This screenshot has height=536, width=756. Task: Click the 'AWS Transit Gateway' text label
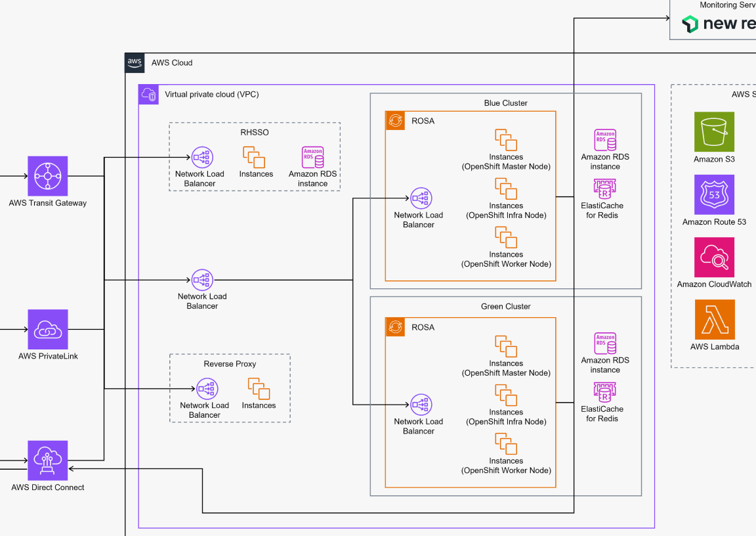(x=48, y=203)
